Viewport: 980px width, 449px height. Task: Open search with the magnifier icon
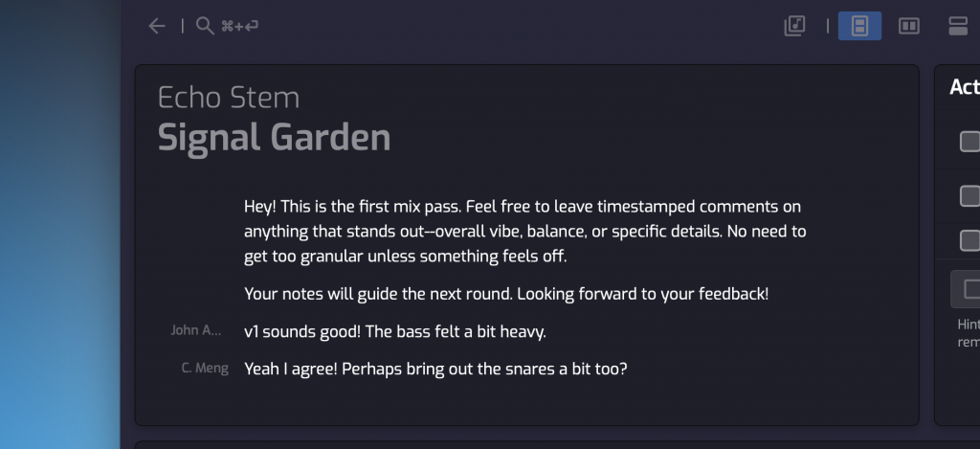click(x=204, y=26)
